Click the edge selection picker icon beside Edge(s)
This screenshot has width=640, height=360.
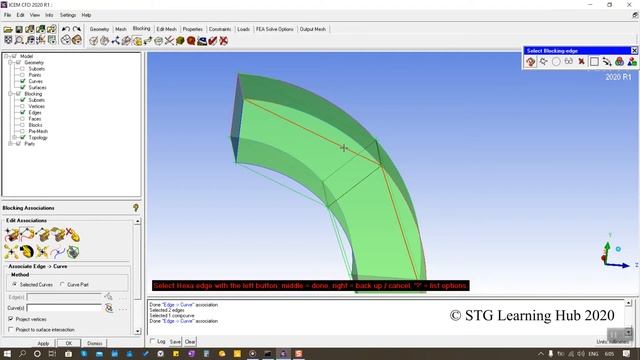click(x=108, y=297)
